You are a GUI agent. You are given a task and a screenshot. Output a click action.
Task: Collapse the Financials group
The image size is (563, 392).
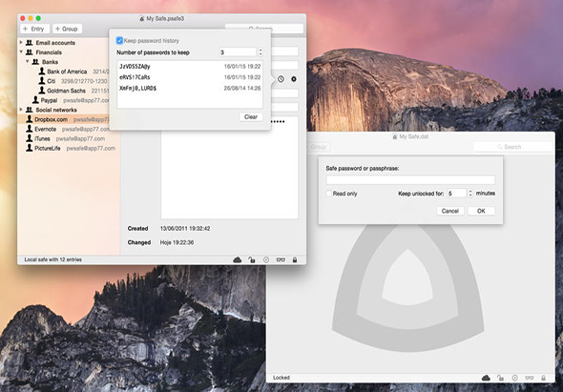pyautogui.click(x=21, y=52)
